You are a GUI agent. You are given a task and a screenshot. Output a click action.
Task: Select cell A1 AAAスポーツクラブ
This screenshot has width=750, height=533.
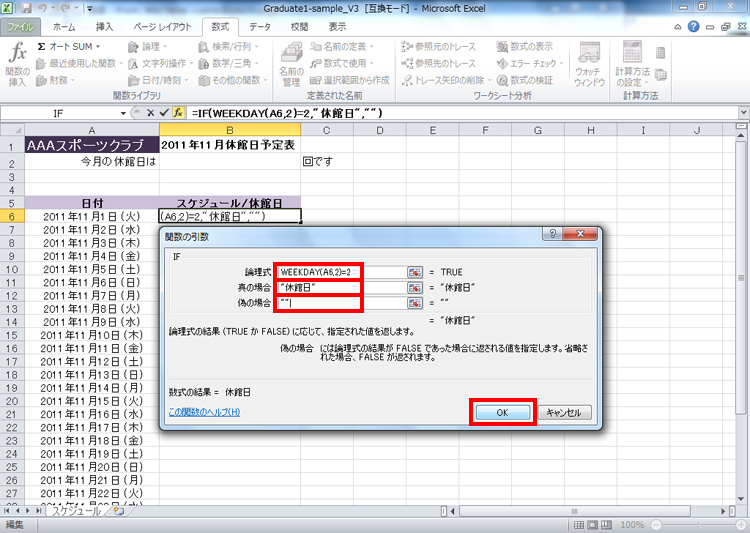(92, 145)
